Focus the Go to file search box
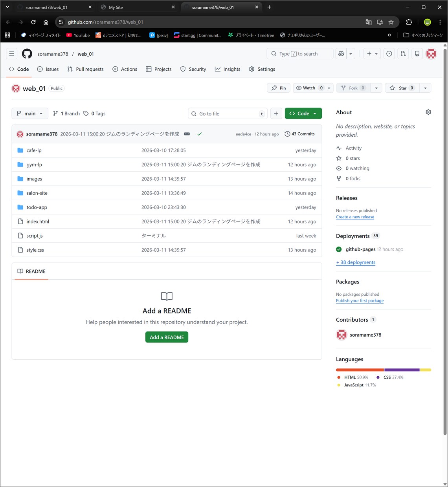This screenshot has width=448, height=487. point(228,114)
